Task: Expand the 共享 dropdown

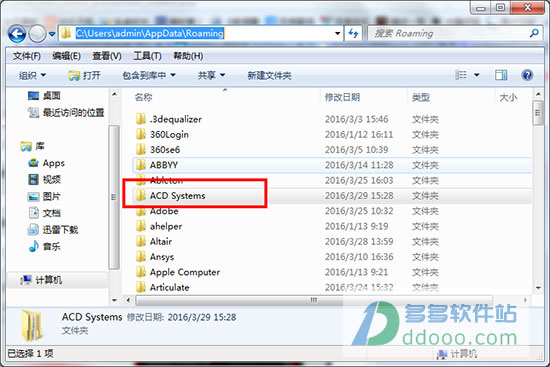Action: point(211,75)
